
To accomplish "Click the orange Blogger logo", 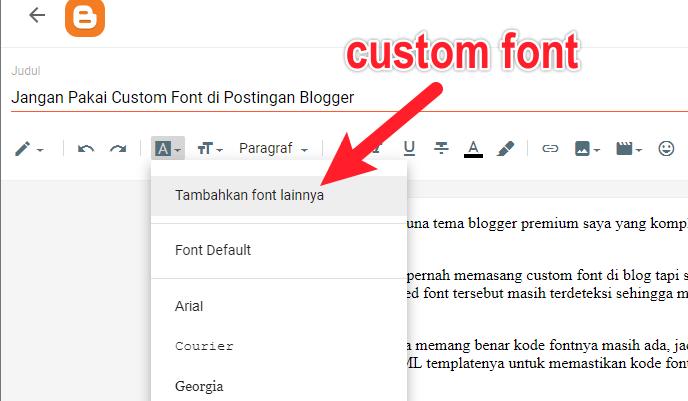I will click(85, 17).
